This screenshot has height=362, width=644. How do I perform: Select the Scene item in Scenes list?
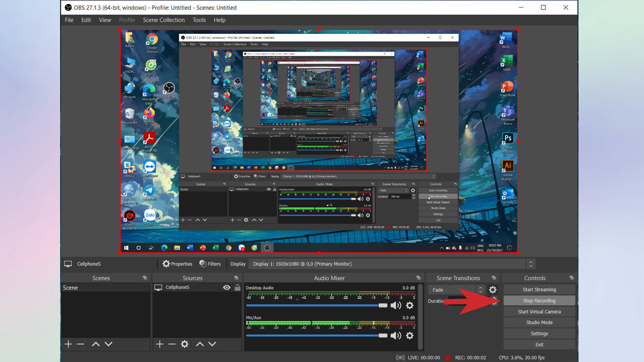click(105, 287)
